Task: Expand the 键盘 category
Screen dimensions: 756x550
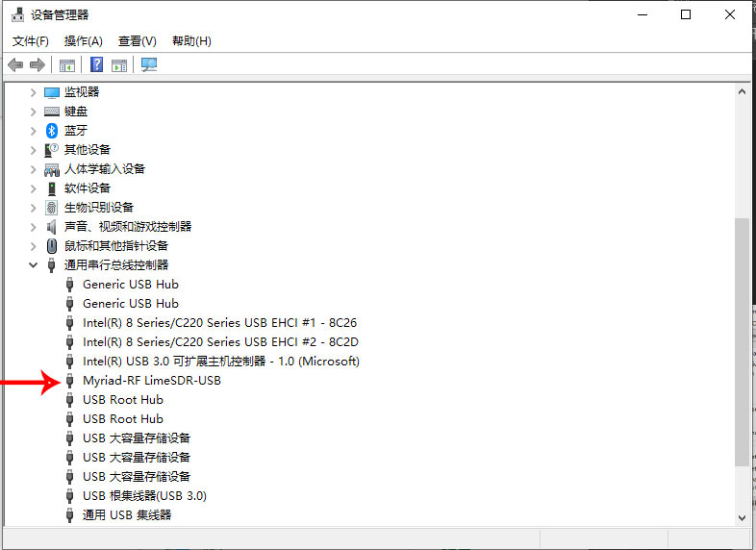Action: coord(33,112)
